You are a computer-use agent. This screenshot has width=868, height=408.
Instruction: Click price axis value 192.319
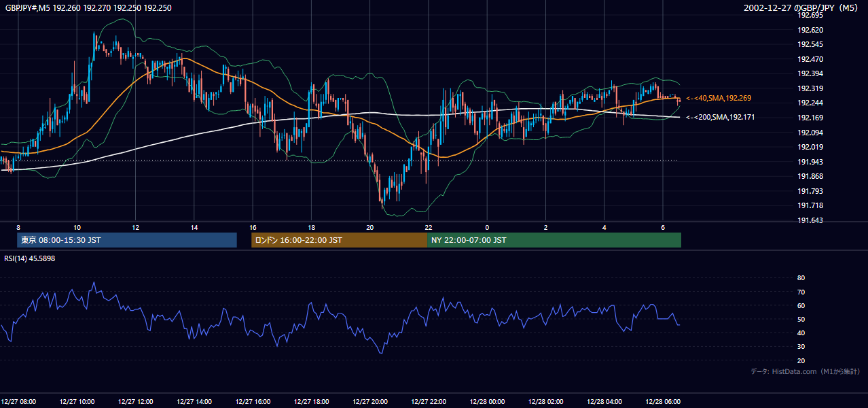coord(810,88)
